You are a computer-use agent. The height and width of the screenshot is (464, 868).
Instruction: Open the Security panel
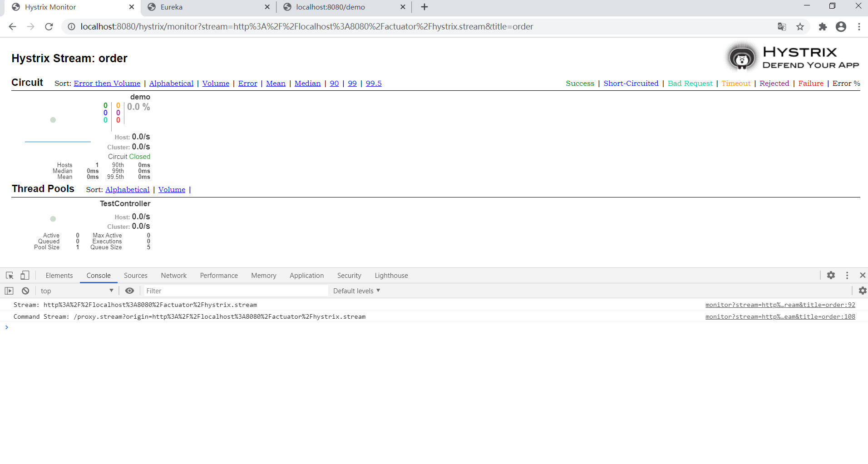349,276
